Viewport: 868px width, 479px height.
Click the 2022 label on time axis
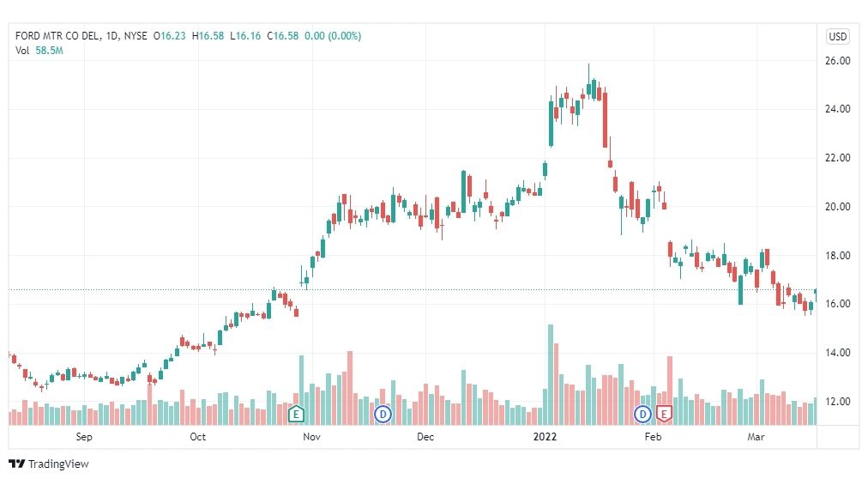coord(545,437)
